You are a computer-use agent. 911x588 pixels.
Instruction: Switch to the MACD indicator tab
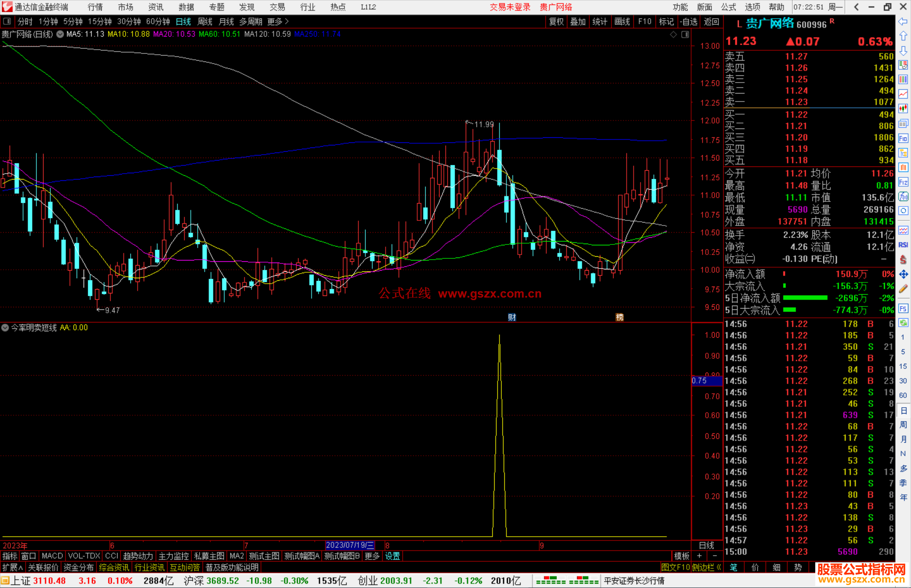click(x=52, y=556)
